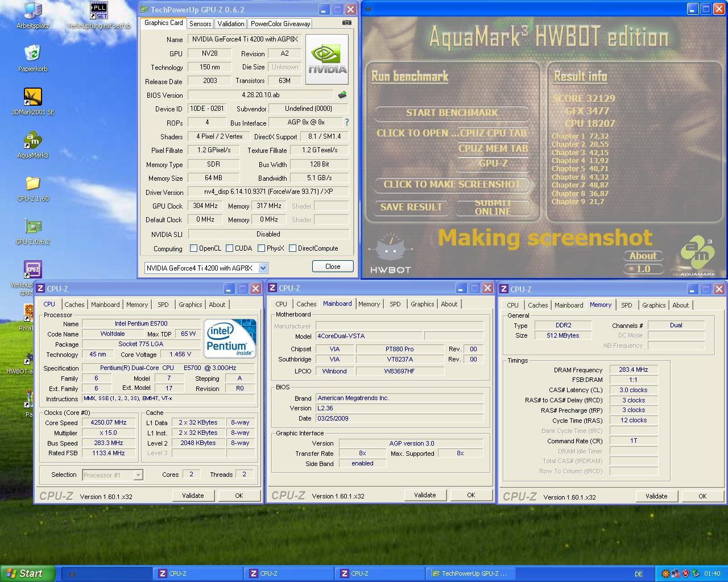Click the GPU Clock 304 MHz field
The image size is (728, 582).
205,206
